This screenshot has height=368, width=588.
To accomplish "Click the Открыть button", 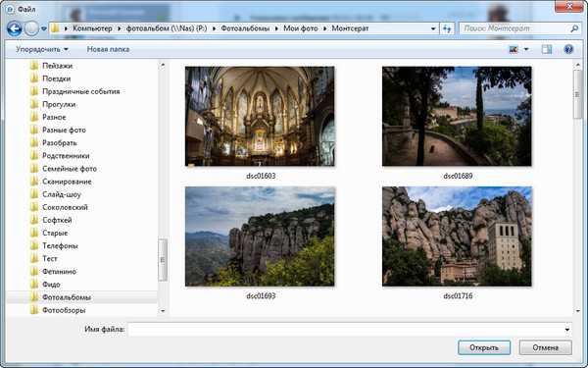I will (484, 347).
